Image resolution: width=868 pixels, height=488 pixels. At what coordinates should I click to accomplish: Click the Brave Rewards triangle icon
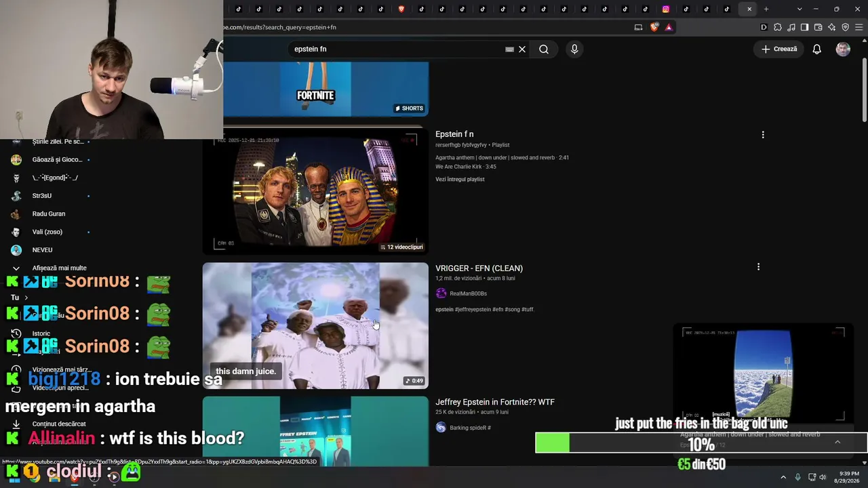point(669,27)
